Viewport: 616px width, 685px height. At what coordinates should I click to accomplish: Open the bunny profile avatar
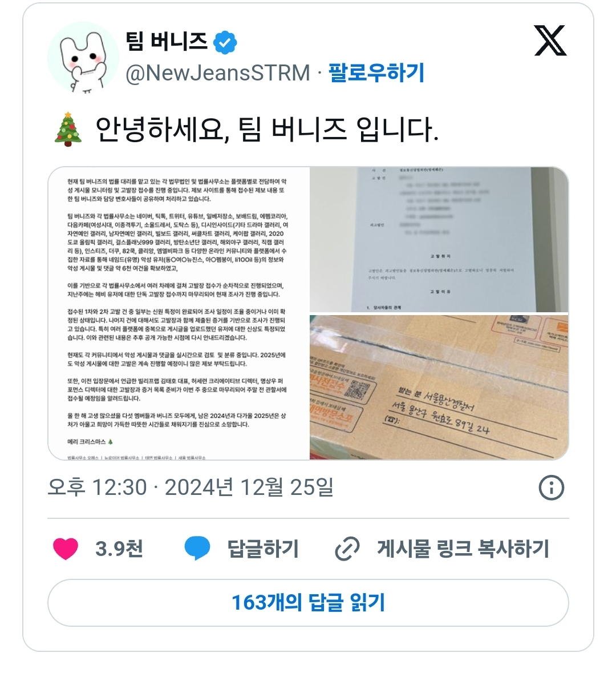tap(83, 58)
